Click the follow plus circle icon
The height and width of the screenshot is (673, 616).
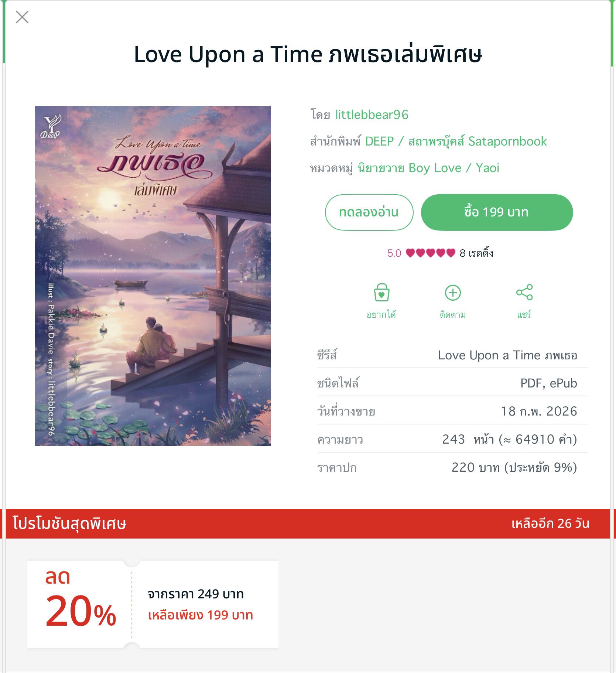click(x=453, y=293)
